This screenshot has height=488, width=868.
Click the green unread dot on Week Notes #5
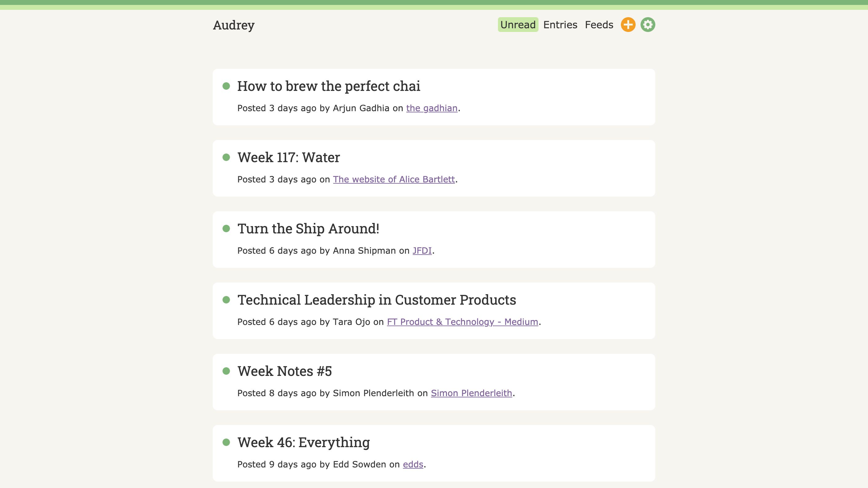click(225, 371)
